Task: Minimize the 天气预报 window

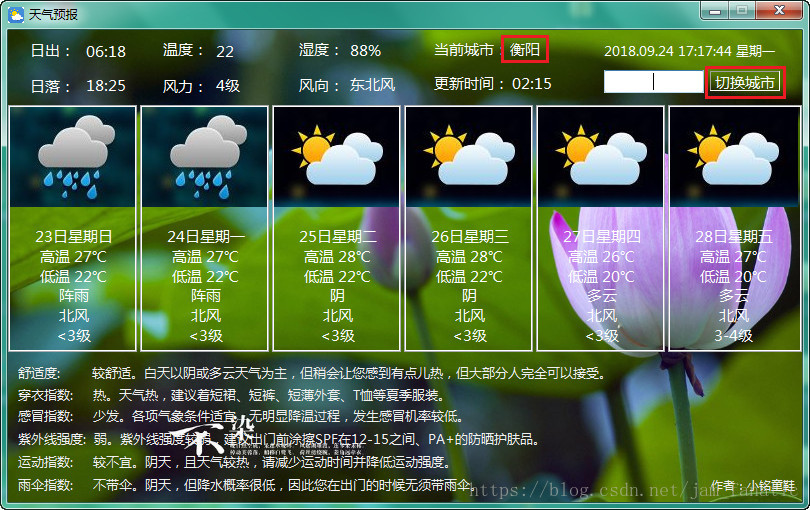Action: [715, 11]
